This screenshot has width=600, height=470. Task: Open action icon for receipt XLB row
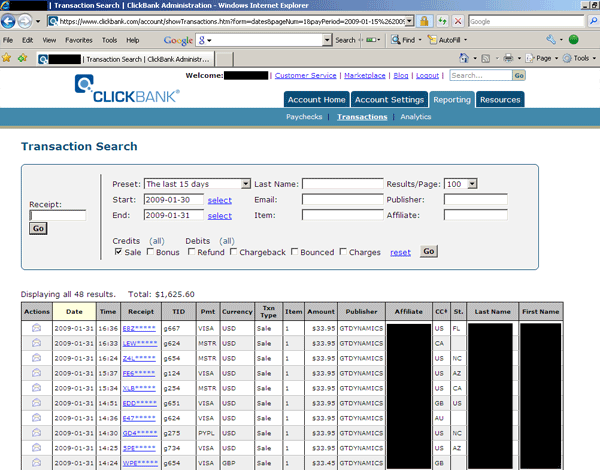point(36,388)
